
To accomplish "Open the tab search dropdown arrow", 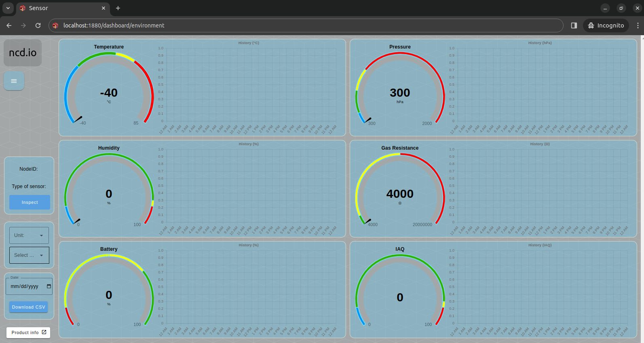I will tap(8, 8).
